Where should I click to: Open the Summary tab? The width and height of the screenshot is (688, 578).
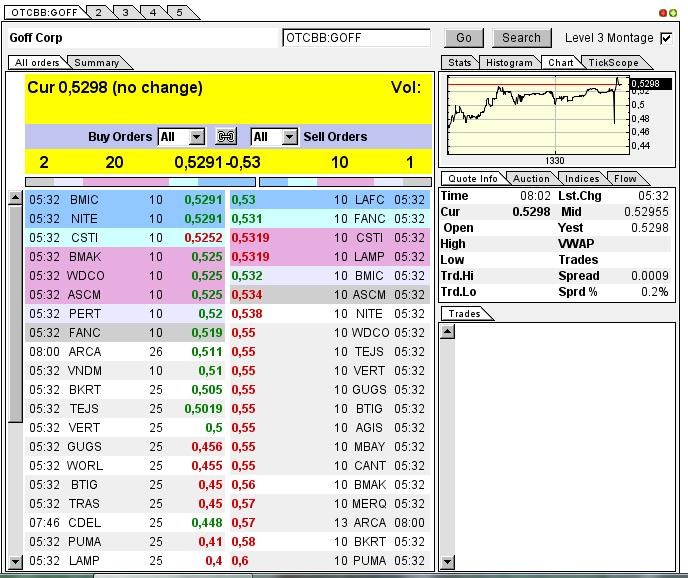pos(97,62)
